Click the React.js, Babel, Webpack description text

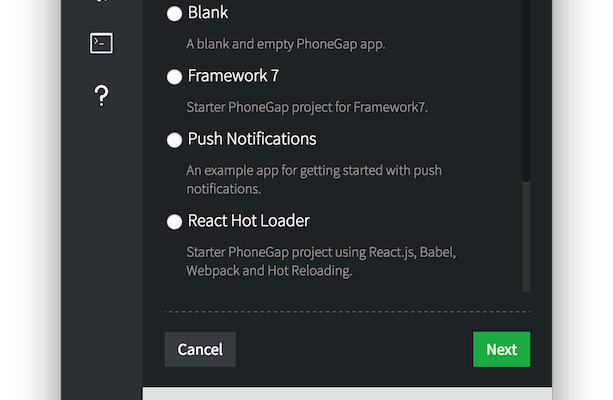coord(321,261)
